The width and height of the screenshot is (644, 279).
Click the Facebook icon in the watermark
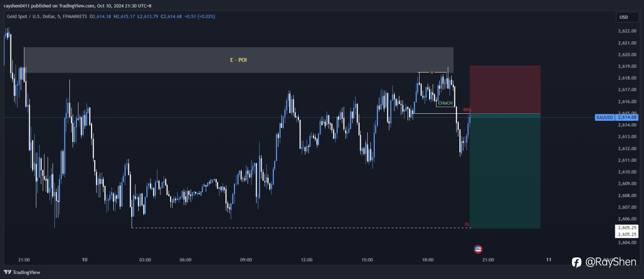click(x=577, y=262)
